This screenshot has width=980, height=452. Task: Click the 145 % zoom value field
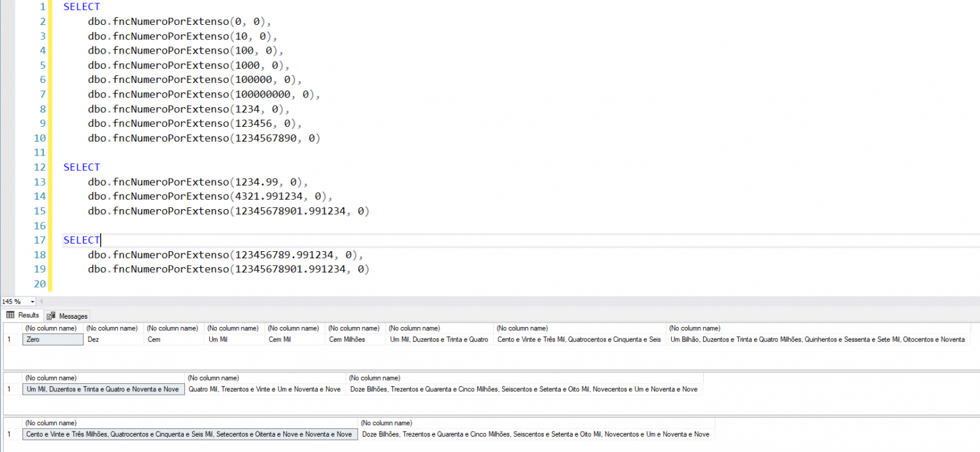(x=13, y=301)
